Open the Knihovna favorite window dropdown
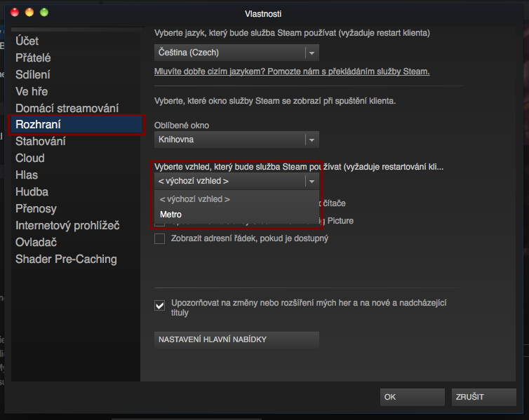The height and width of the screenshot is (420, 529). click(236, 140)
